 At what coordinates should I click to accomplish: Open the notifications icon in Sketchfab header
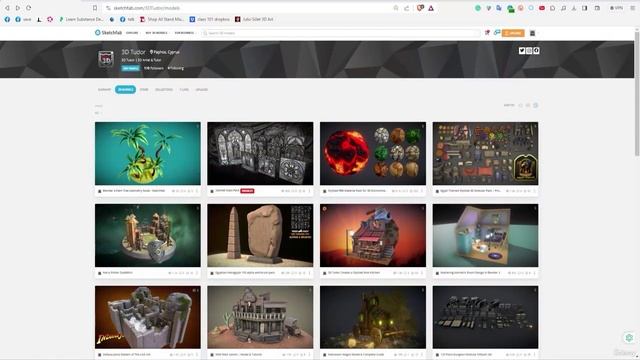click(487, 33)
